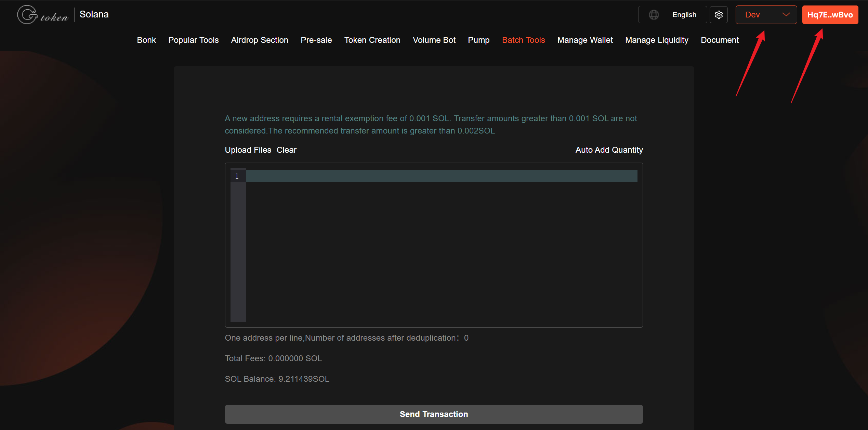
Task: Open the Pre-sale menu
Action: [x=316, y=40]
